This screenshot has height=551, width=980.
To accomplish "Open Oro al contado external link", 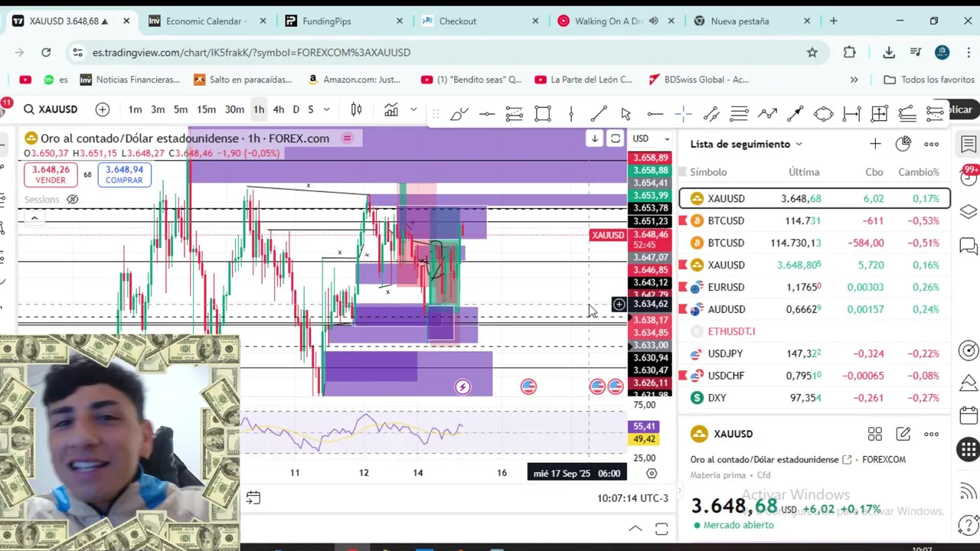I will 847,460.
